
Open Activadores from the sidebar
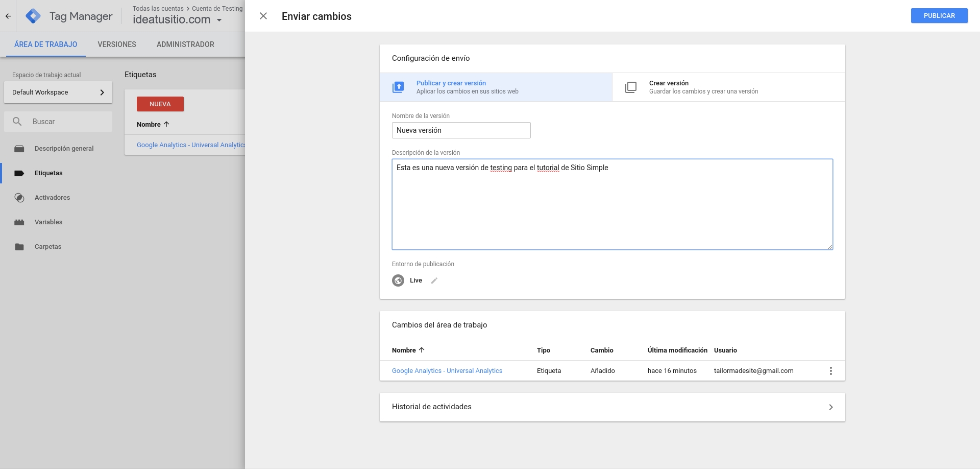coord(52,198)
